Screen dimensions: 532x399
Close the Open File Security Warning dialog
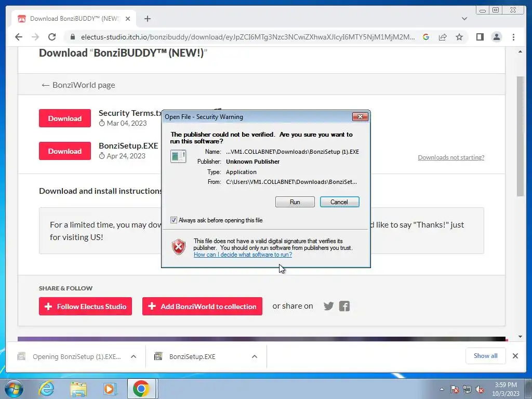[x=360, y=117]
